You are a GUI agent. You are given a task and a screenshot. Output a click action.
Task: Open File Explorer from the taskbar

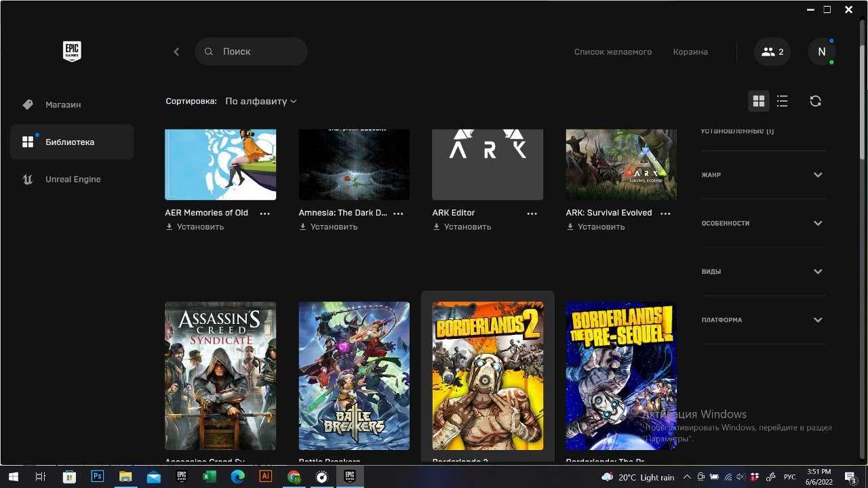125,476
